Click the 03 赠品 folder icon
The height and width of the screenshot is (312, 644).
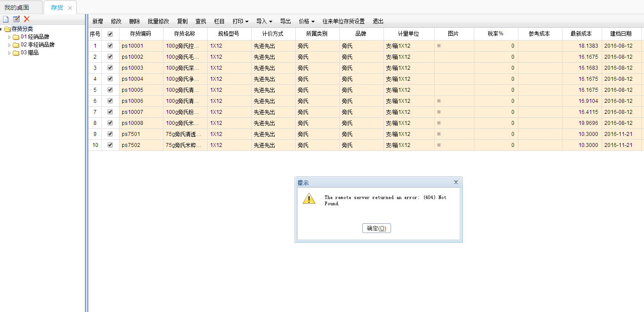point(16,53)
